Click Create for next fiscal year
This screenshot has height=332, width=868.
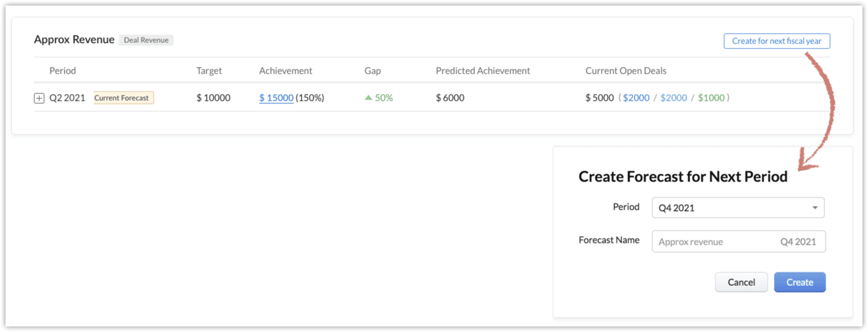tap(776, 41)
